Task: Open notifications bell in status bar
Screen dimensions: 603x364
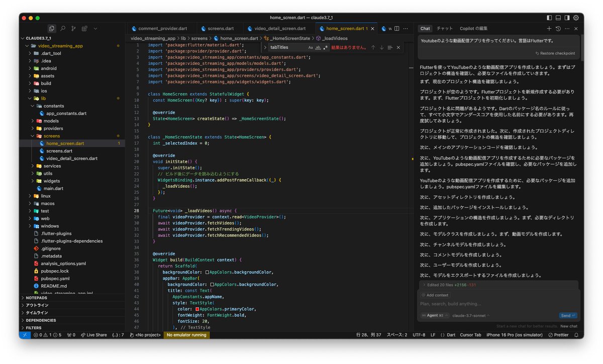Action: [x=576, y=335]
